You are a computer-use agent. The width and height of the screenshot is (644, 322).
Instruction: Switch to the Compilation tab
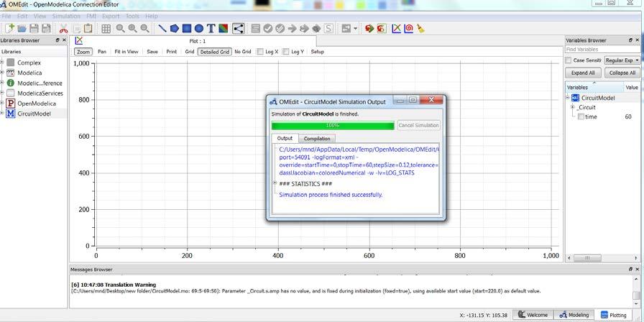pyautogui.click(x=317, y=138)
